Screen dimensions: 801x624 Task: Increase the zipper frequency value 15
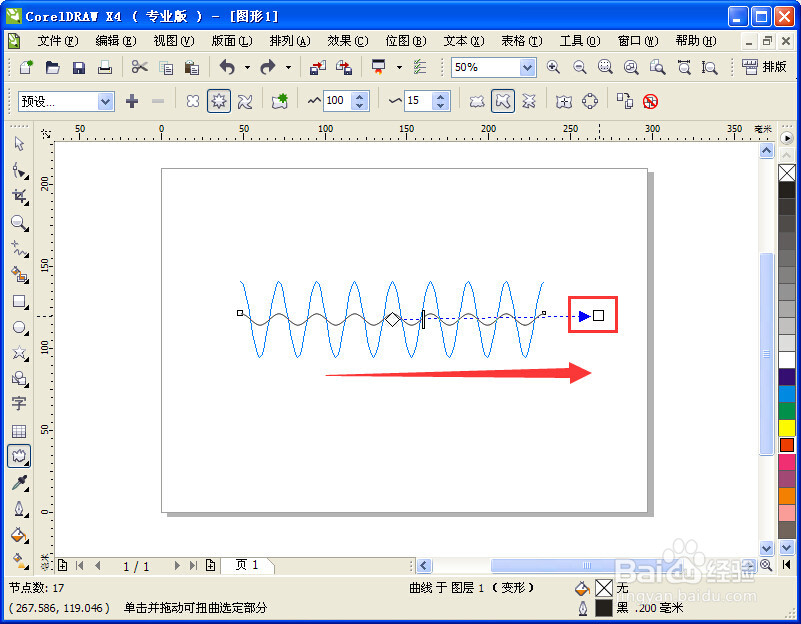tap(440, 97)
